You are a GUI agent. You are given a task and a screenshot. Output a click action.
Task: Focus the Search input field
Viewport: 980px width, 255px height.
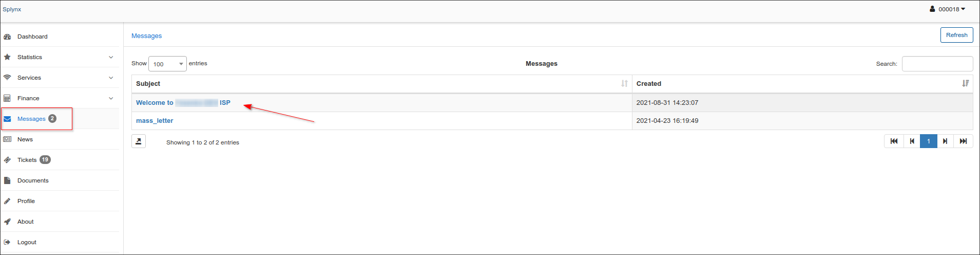point(937,64)
